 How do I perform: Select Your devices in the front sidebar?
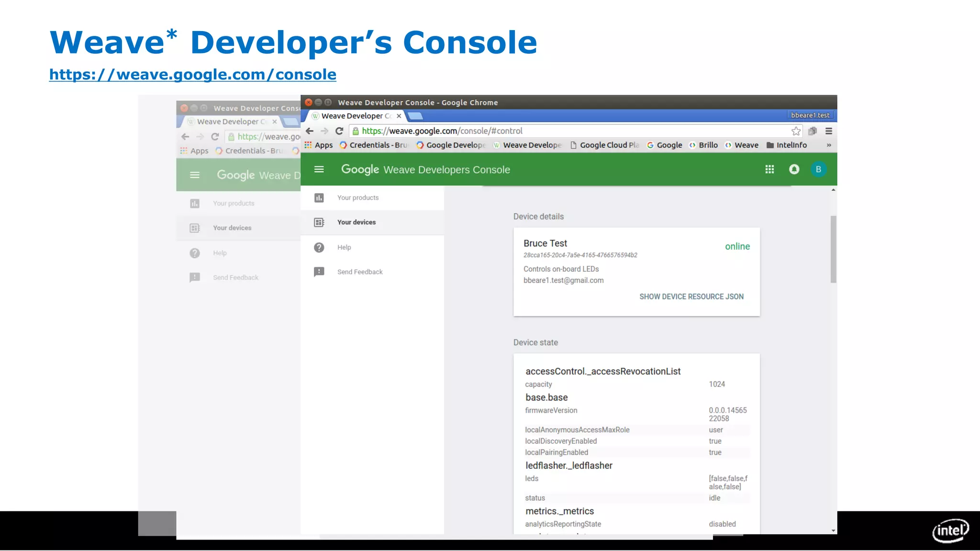coord(372,222)
